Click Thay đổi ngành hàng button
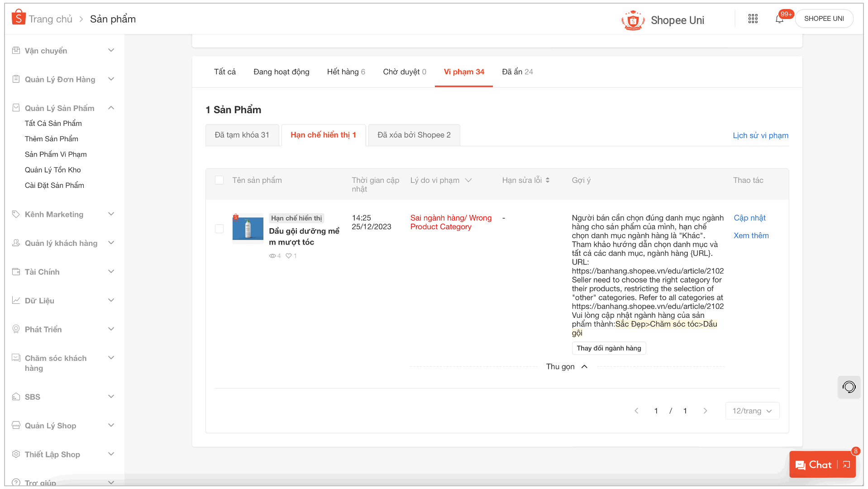 [609, 348]
